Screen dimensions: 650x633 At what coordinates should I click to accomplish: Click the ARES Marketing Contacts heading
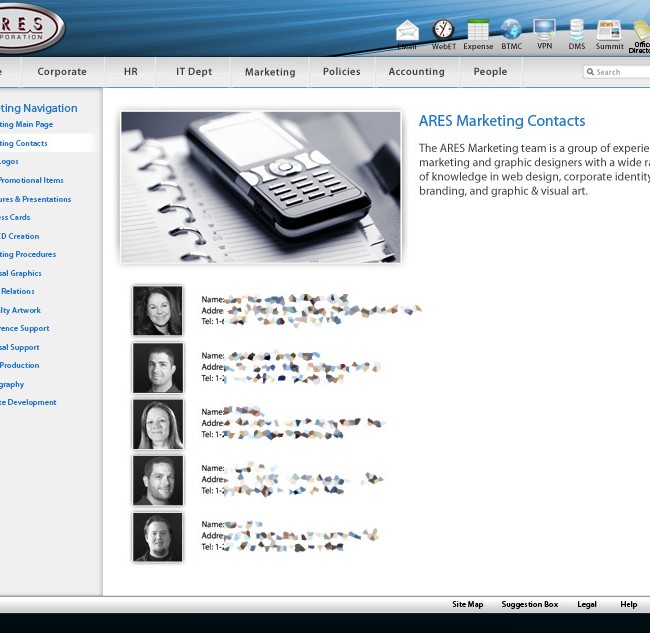502,121
